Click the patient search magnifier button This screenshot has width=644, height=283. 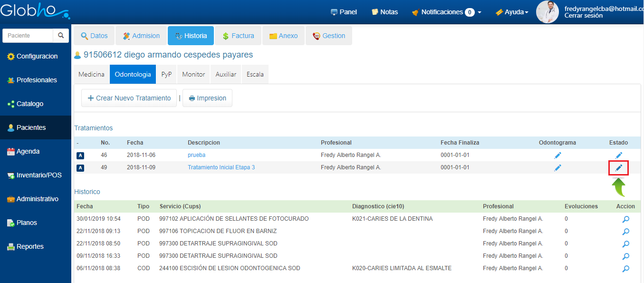pyautogui.click(x=61, y=36)
